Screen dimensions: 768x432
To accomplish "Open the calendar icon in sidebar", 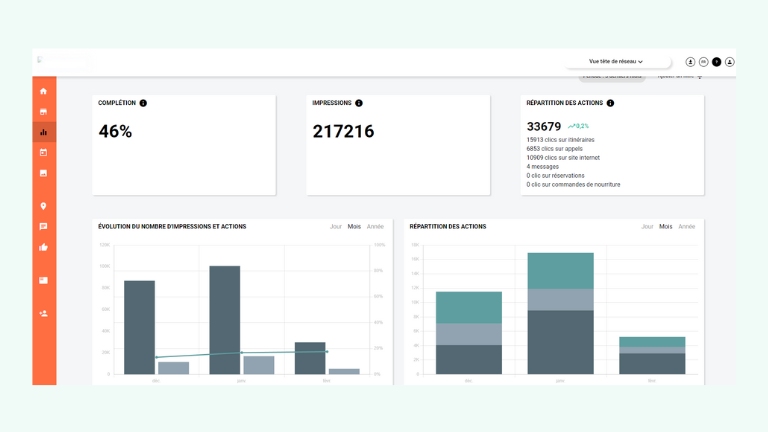I will [x=43, y=152].
